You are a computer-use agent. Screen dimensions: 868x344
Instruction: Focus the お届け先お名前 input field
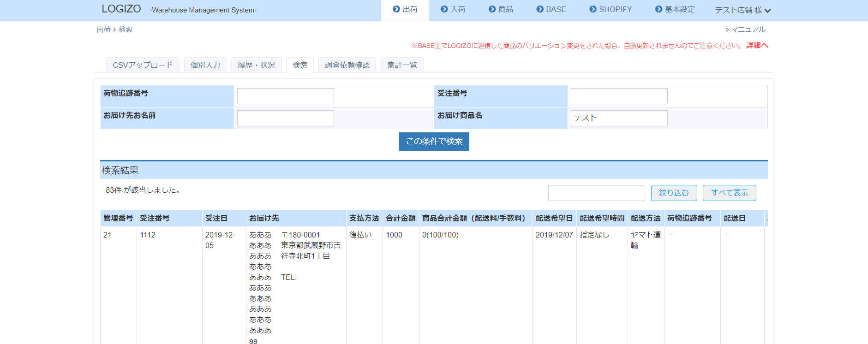point(286,118)
